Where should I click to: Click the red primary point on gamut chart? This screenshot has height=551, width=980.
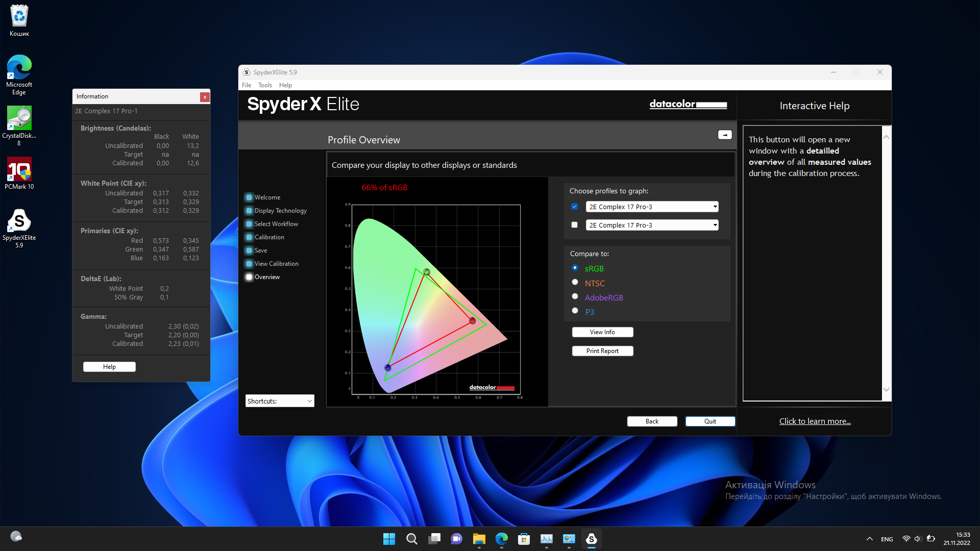[472, 320]
